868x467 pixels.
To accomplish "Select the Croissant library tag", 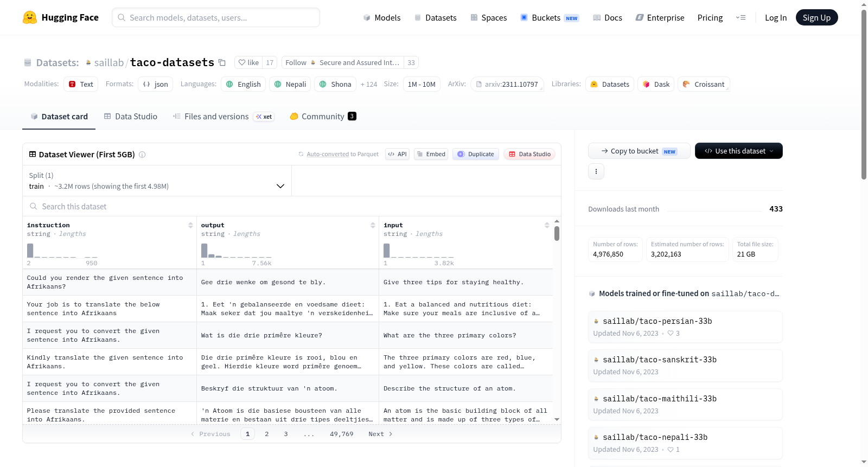I will click(x=704, y=84).
